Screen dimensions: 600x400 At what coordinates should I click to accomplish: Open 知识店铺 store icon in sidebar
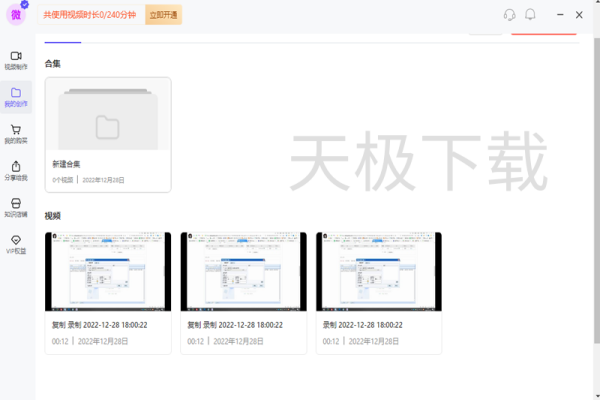click(x=16, y=207)
